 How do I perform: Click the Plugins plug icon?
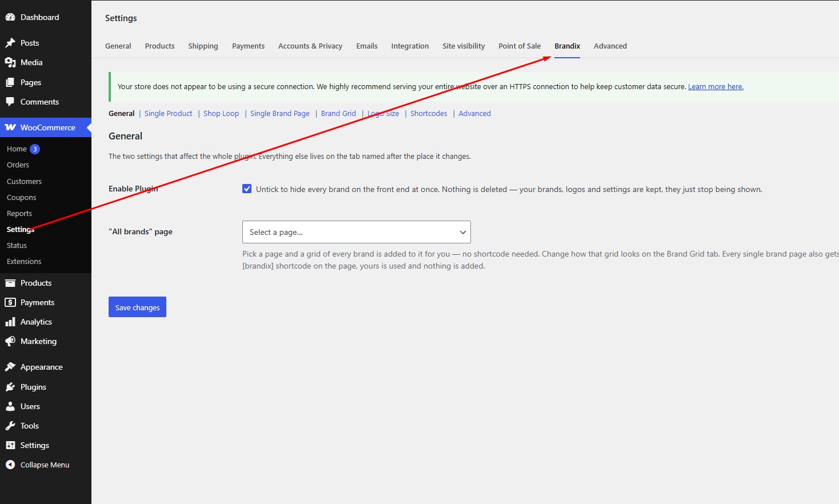pyautogui.click(x=10, y=387)
